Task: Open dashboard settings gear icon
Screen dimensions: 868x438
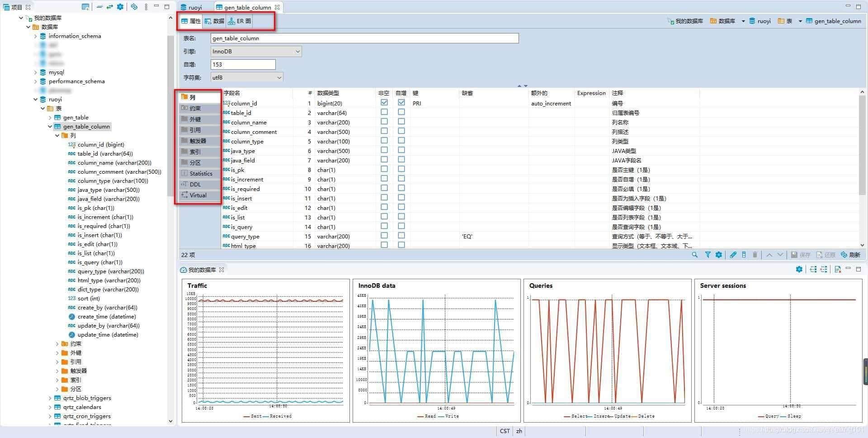Action: 799,269
